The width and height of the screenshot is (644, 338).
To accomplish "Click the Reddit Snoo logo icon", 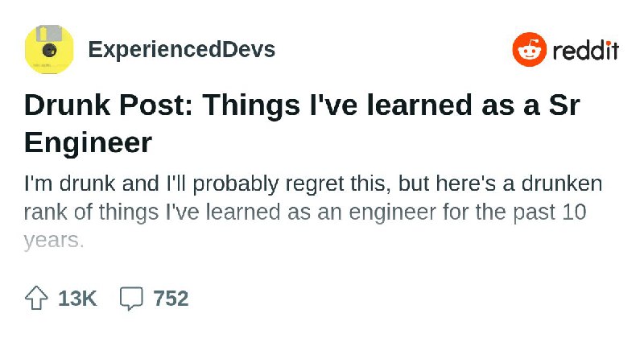I will click(530, 49).
